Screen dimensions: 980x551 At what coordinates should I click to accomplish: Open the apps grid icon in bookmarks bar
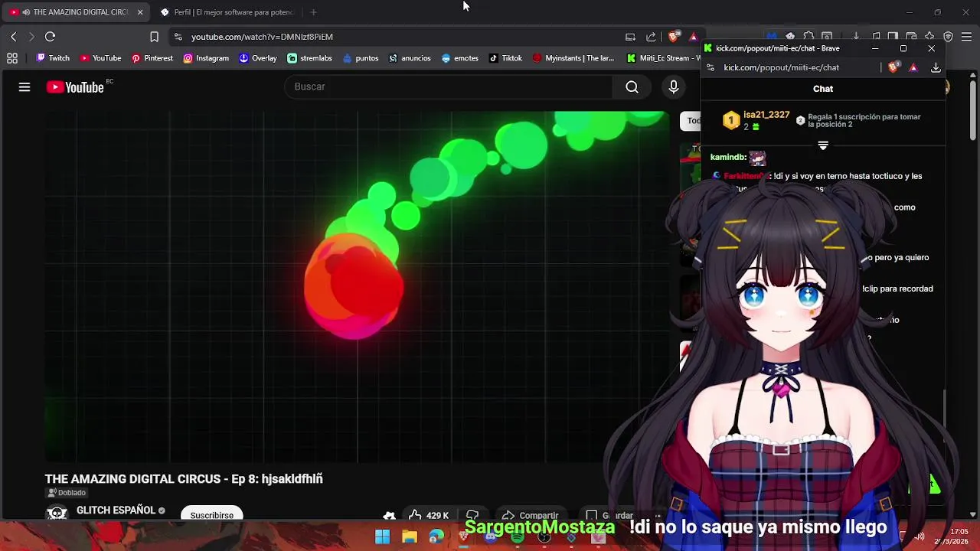[12, 58]
